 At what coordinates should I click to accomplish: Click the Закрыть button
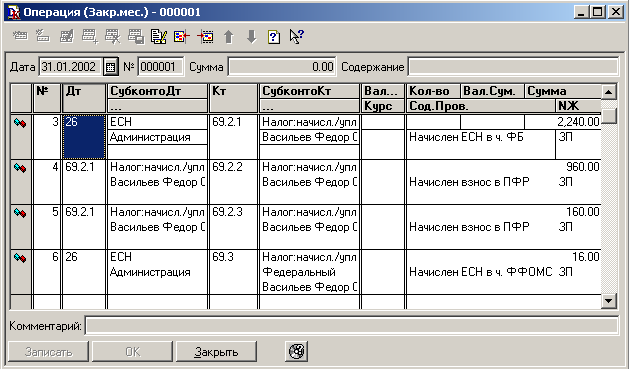coord(216,351)
